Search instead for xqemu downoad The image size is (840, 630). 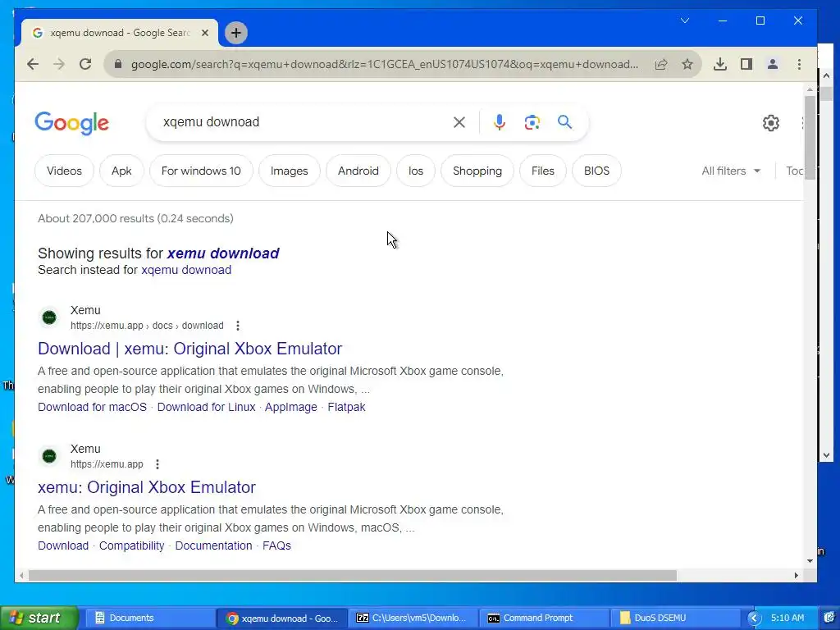pos(186,270)
